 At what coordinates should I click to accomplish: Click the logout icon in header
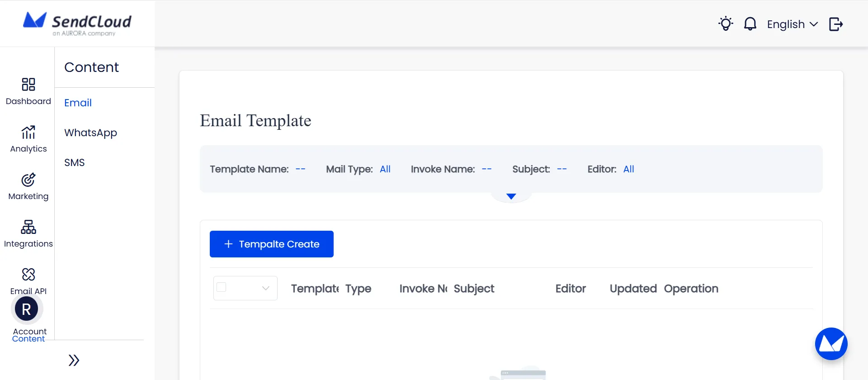tap(835, 24)
